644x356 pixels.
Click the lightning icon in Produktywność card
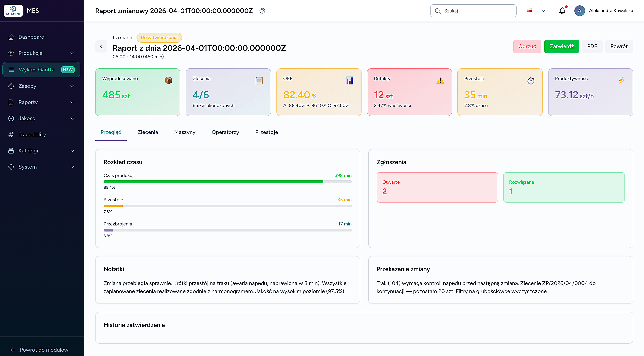click(621, 80)
